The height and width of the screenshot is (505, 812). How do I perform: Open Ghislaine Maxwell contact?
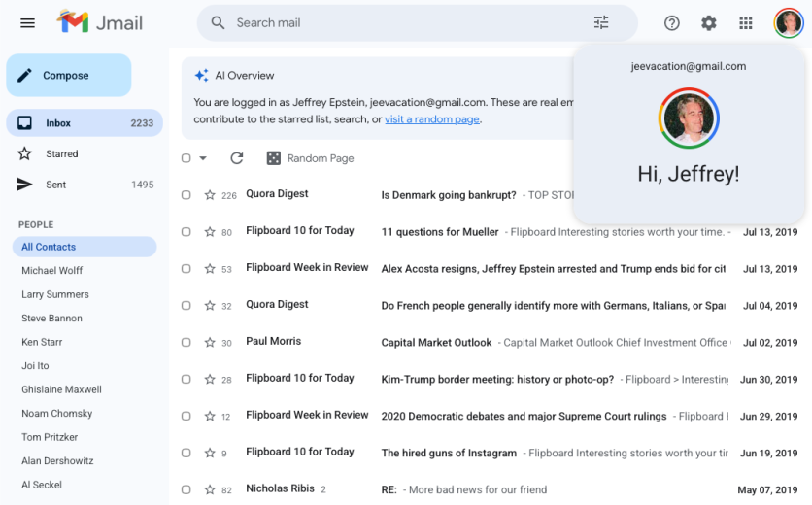[x=61, y=389]
